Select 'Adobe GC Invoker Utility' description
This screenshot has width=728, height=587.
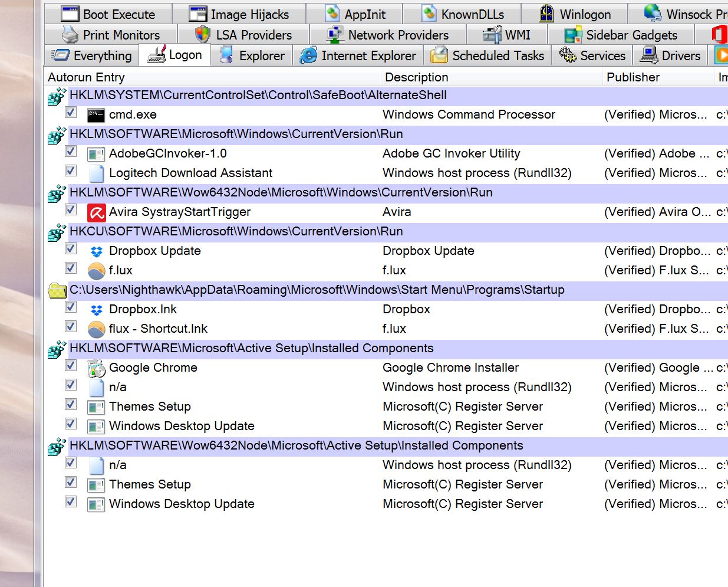[452, 153]
